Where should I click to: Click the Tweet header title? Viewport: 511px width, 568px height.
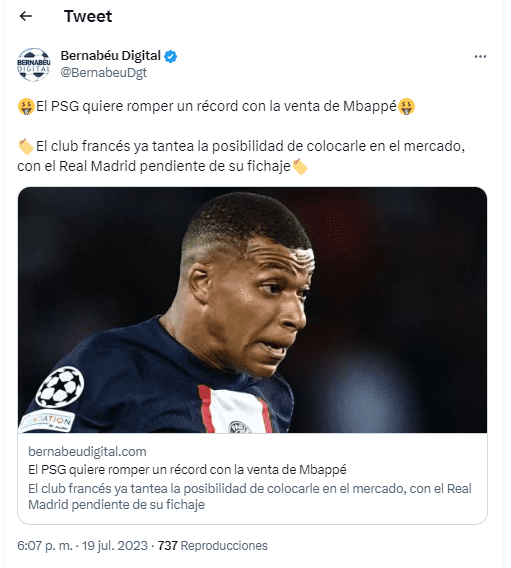pyautogui.click(x=88, y=16)
